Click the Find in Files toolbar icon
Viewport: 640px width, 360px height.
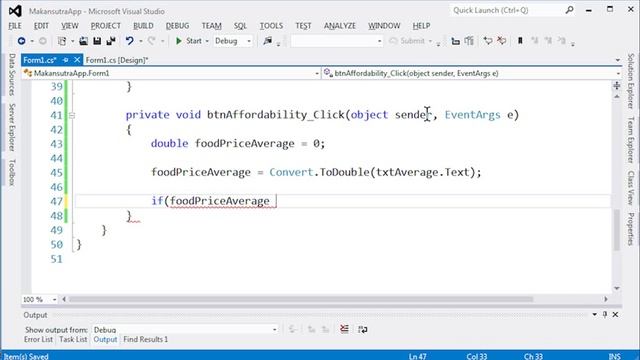[268, 41]
